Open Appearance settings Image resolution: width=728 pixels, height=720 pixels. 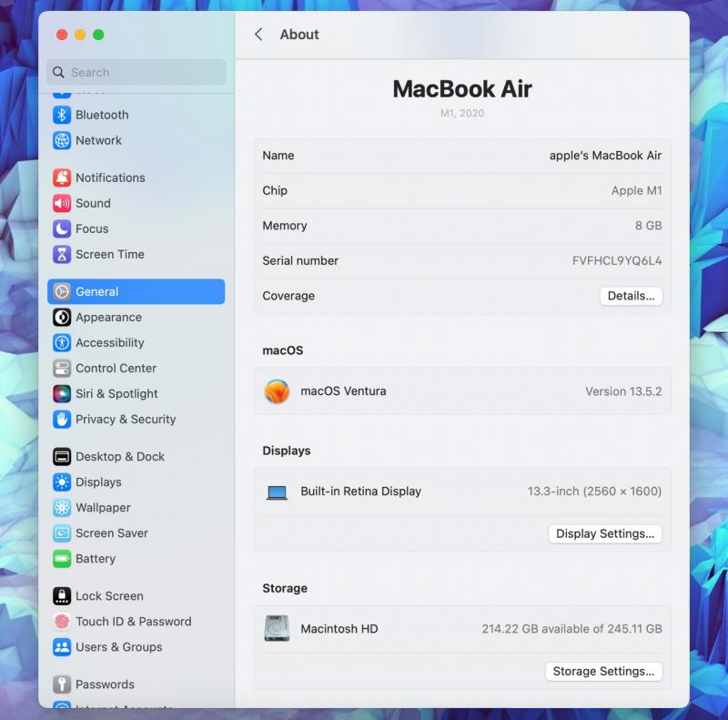click(136, 318)
